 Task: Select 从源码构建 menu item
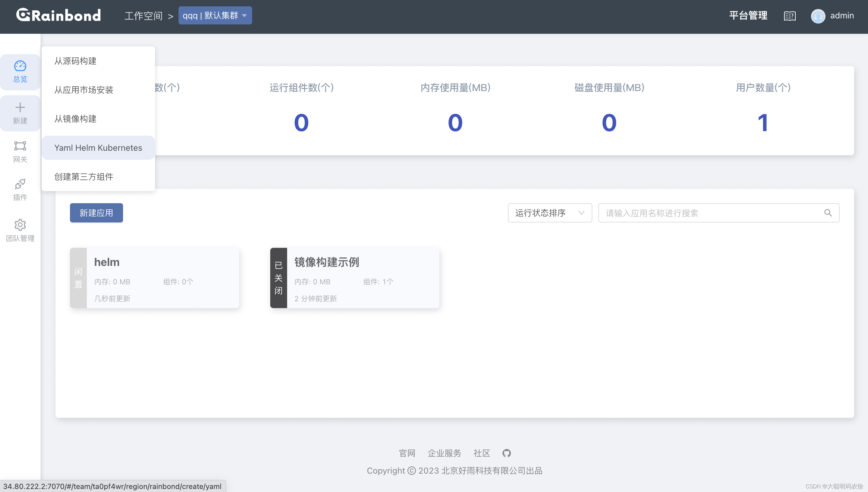(75, 61)
